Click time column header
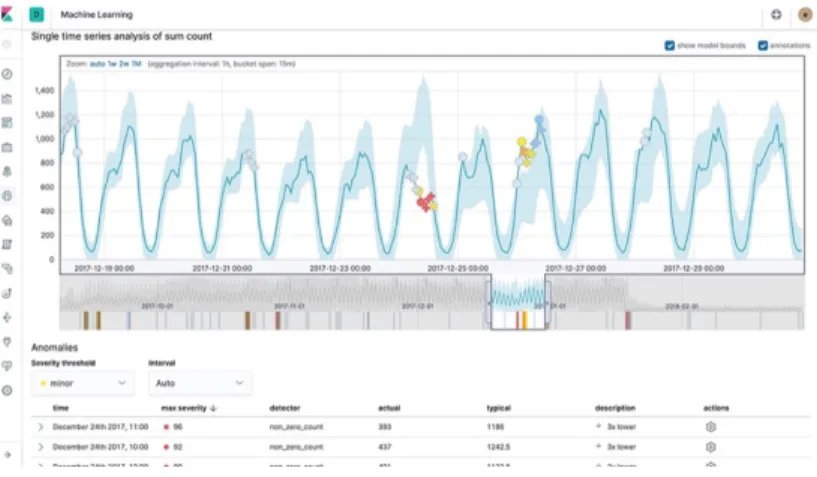The height and width of the screenshot is (477, 817). [x=60, y=408]
